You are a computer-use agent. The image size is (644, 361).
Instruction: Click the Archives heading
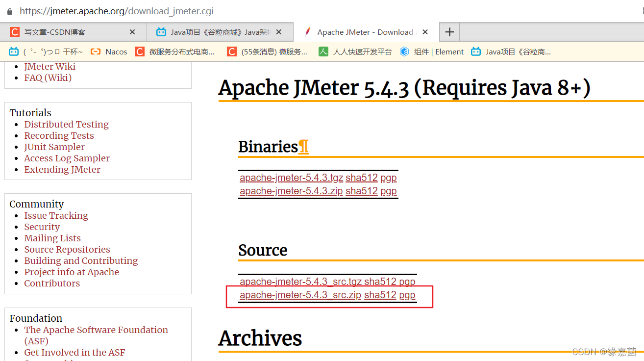260,338
